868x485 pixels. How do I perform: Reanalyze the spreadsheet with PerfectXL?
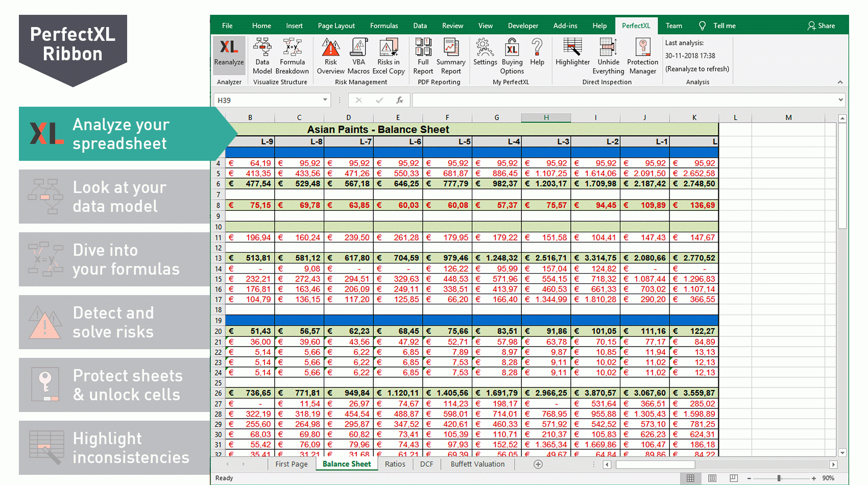[x=229, y=56]
